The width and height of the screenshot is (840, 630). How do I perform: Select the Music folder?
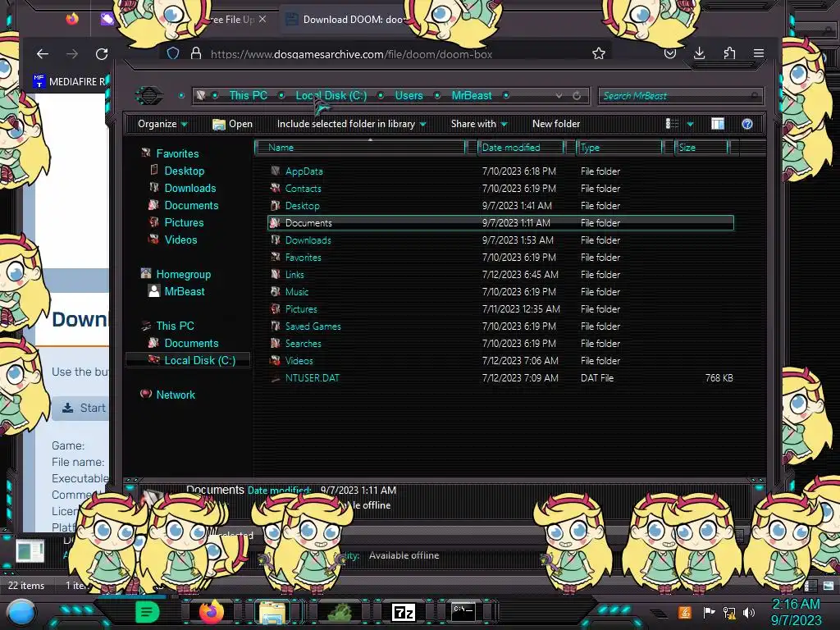pyautogui.click(x=500, y=292)
